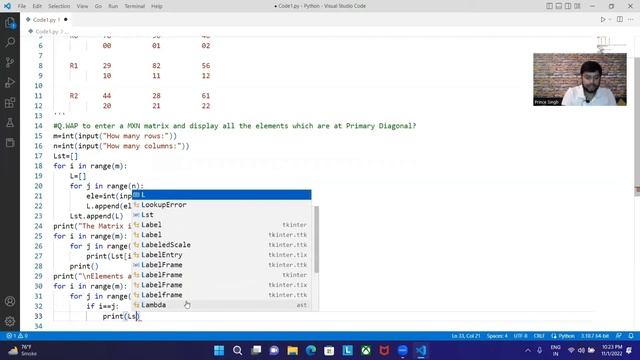Launch Microsoft Edge from the taskbar
The image size is (640, 360).
pos(311,351)
